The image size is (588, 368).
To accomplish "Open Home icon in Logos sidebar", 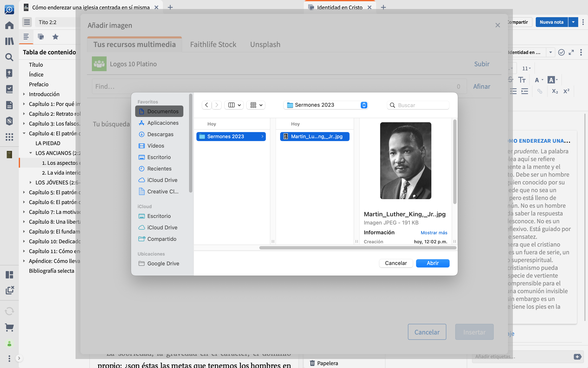I will click(x=9, y=25).
